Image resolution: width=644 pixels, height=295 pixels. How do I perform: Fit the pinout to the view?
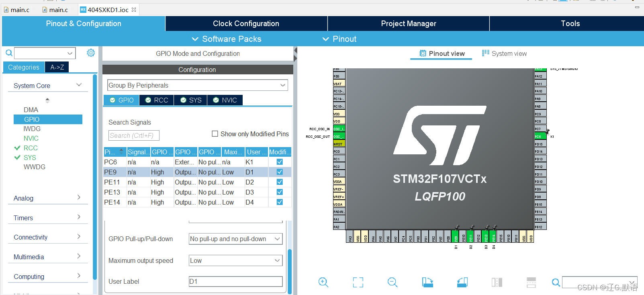coord(358,282)
